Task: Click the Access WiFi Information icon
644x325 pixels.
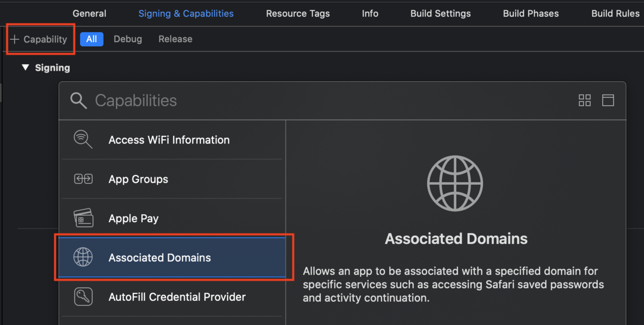Action: pos(83,140)
